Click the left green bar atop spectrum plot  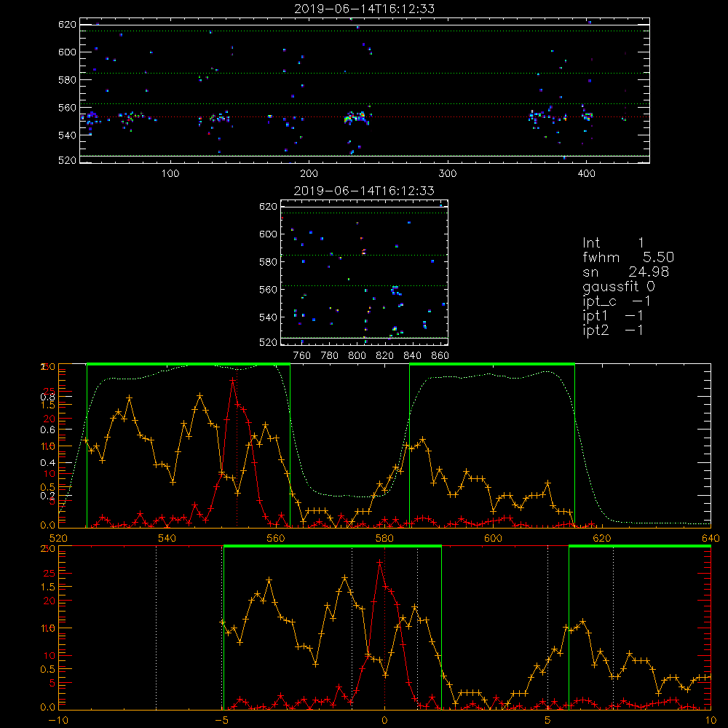point(189,364)
